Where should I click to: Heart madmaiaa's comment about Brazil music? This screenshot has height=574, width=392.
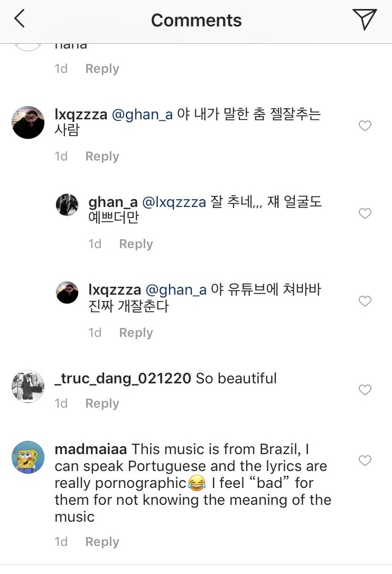pos(365,460)
